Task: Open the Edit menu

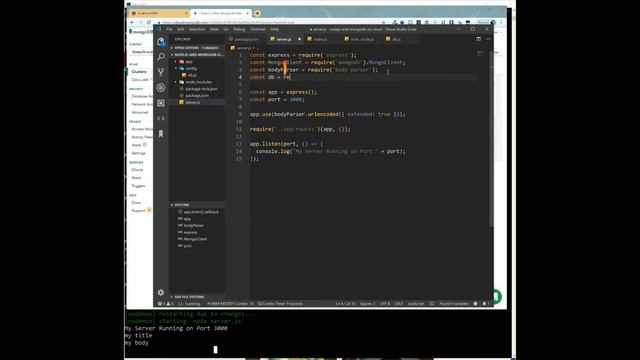Action: pyautogui.click(x=180, y=29)
